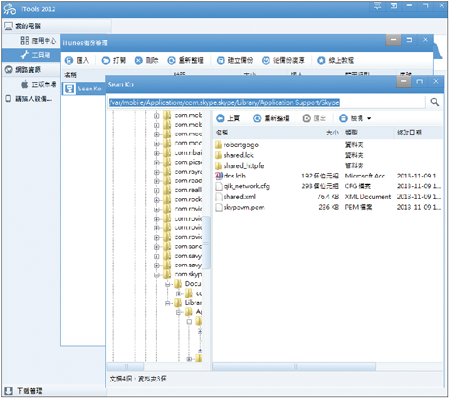
Task: Click the file list horizontal scrollbar
Action: 294,367
